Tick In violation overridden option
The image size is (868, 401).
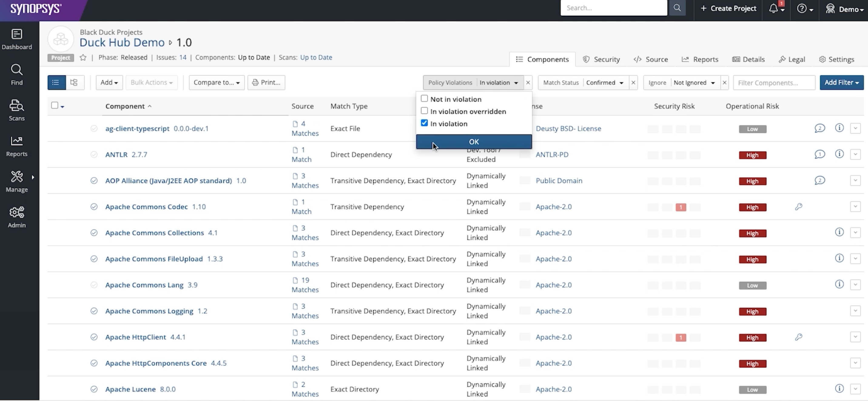pyautogui.click(x=424, y=111)
